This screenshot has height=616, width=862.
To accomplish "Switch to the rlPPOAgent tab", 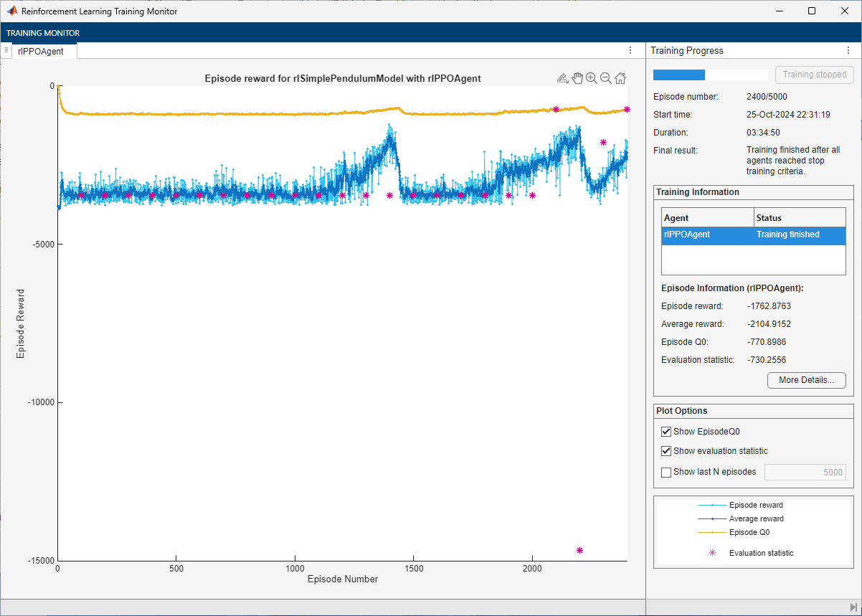I will tap(42, 51).
